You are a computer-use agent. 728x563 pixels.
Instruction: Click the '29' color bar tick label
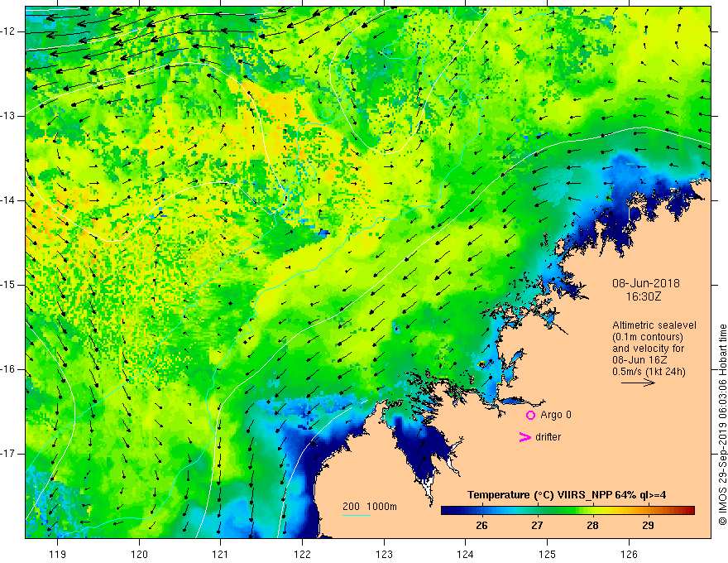[648, 526]
